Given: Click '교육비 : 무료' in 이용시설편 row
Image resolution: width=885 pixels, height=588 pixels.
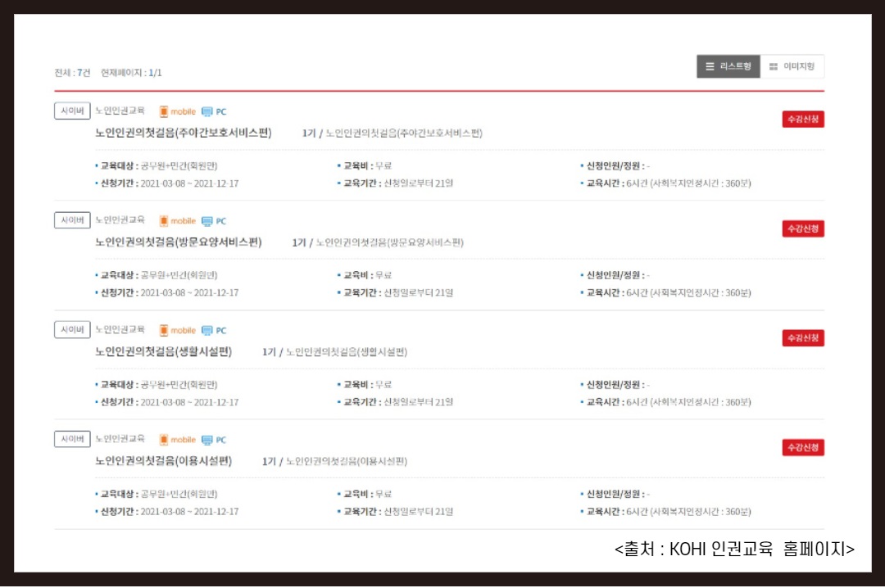Looking at the screenshot, I should click(365, 495).
